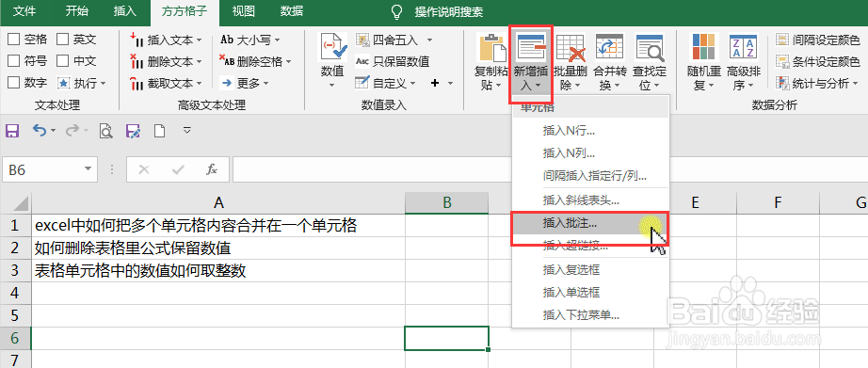868x368 pixels.
Task: Click the 合并转换 icon
Action: click(x=609, y=47)
